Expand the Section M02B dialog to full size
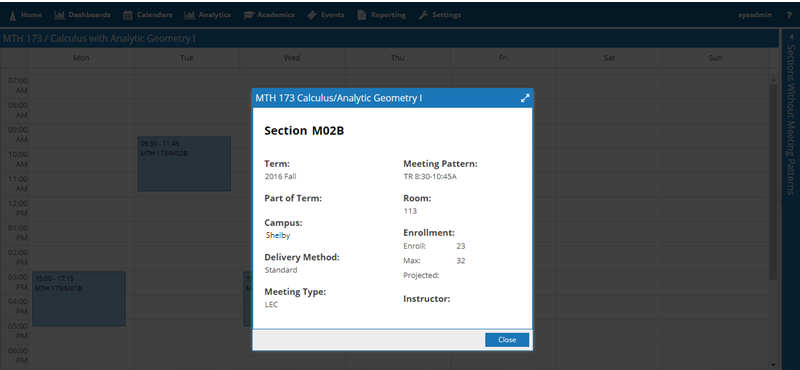800x370 pixels. tap(525, 98)
